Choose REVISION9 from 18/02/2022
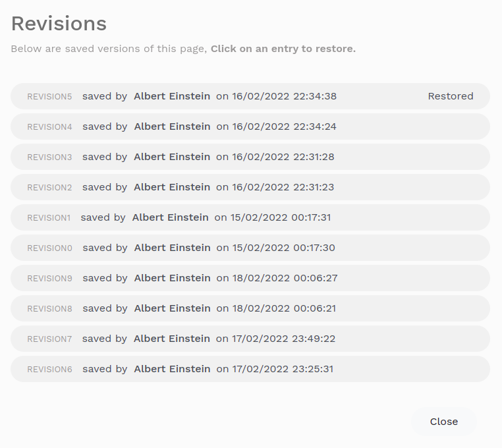 (x=250, y=278)
